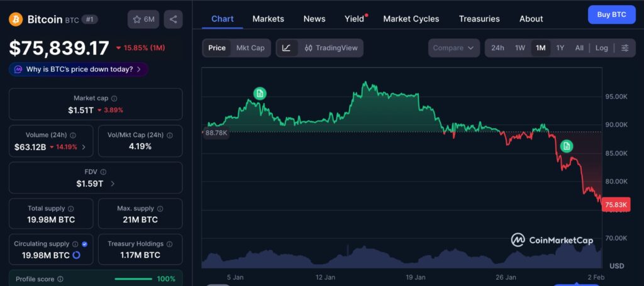
Task: Click the Profile score progress bar
Action: [133, 279]
